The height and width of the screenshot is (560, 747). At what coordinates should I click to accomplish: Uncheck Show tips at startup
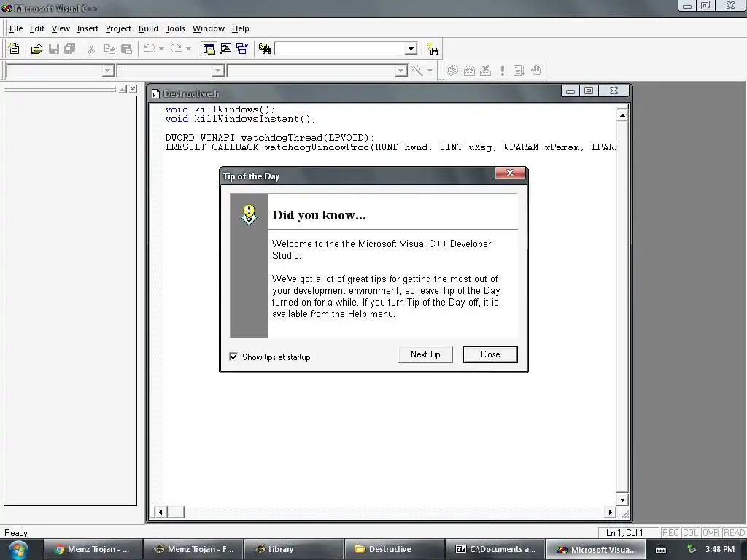click(x=233, y=357)
